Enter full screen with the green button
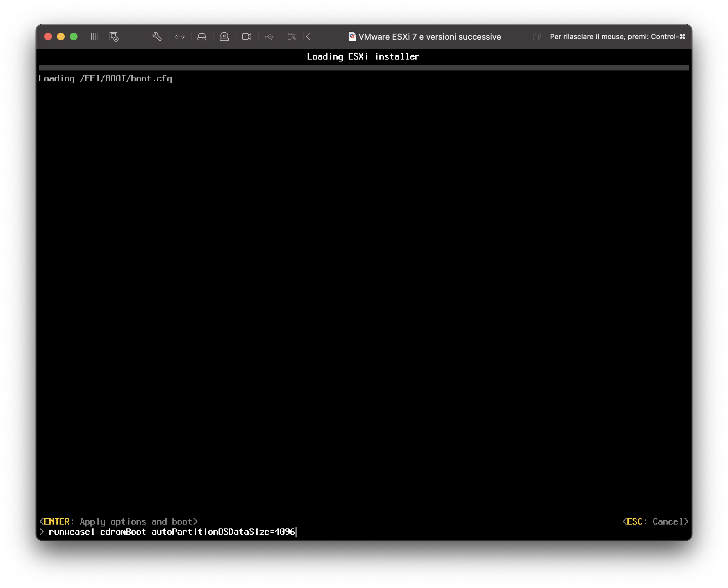728x588 pixels. pos(74,37)
